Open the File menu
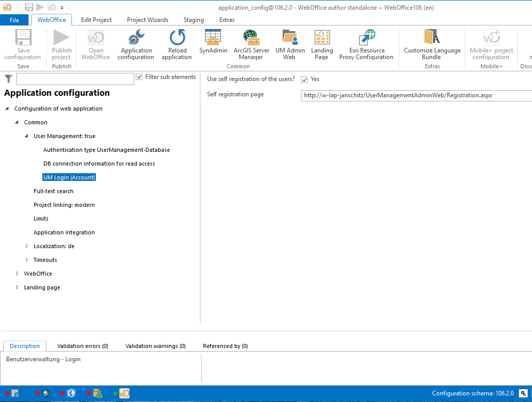532x402 pixels. coord(15,20)
